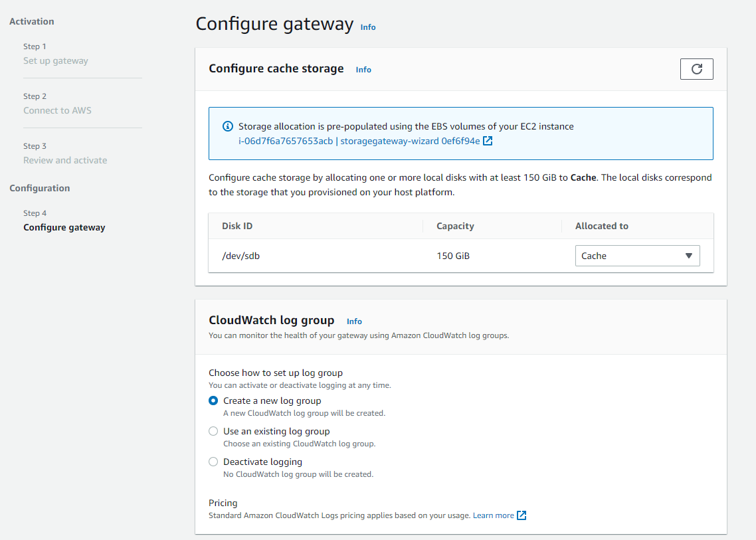The height and width of the screenshot is (540, 756).
Task: Click the Learn more pricing link
Action: click(493, 515)
